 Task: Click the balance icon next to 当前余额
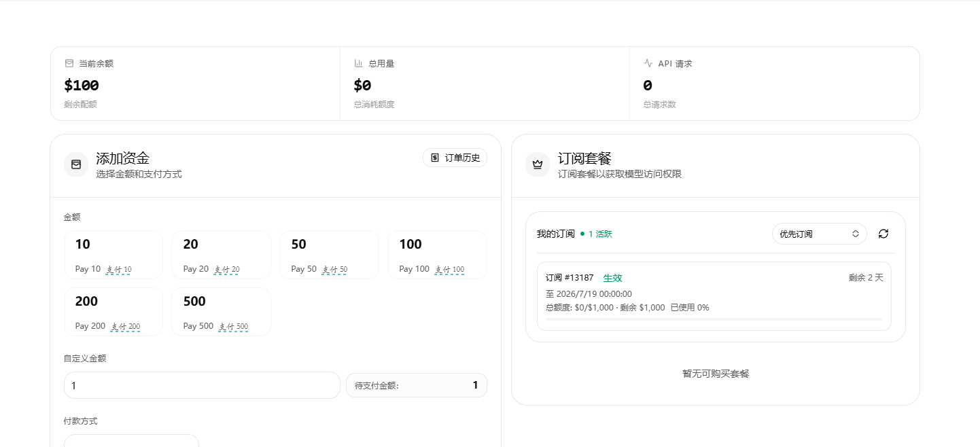coord(69,63)
